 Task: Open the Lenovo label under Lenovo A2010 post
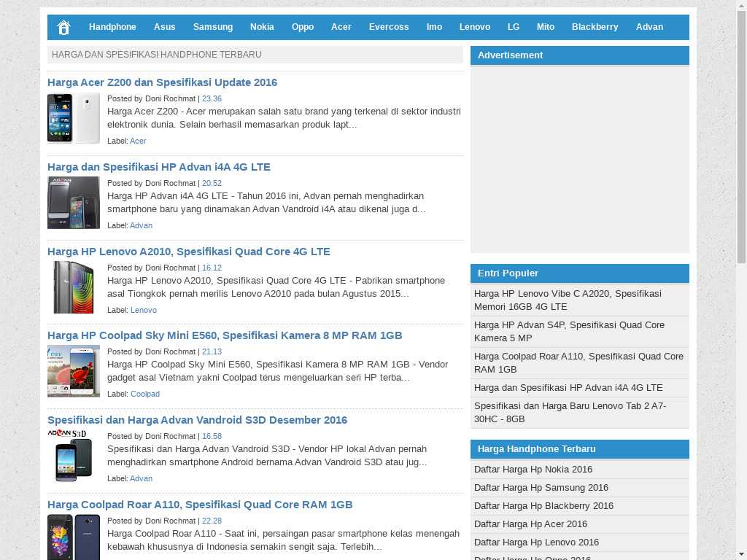[144, 310]
